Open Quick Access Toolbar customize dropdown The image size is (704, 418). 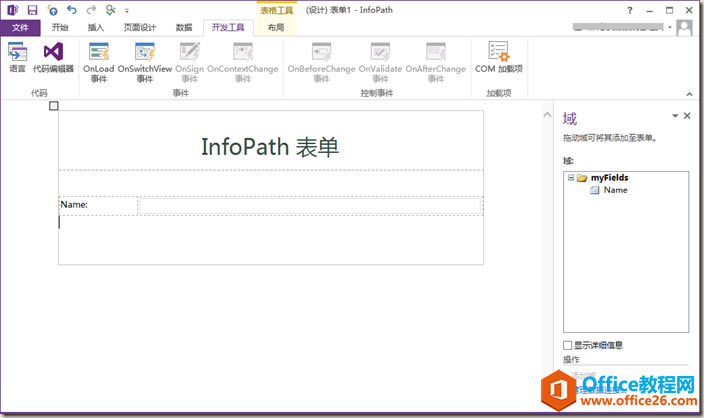coord(127,10)
